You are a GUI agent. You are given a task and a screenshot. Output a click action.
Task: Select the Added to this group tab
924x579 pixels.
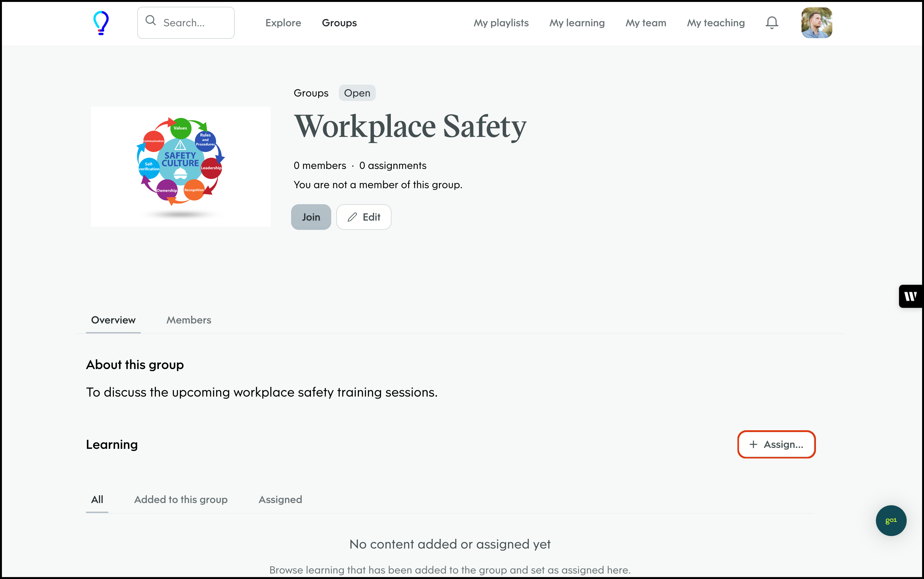pos(181,499)
